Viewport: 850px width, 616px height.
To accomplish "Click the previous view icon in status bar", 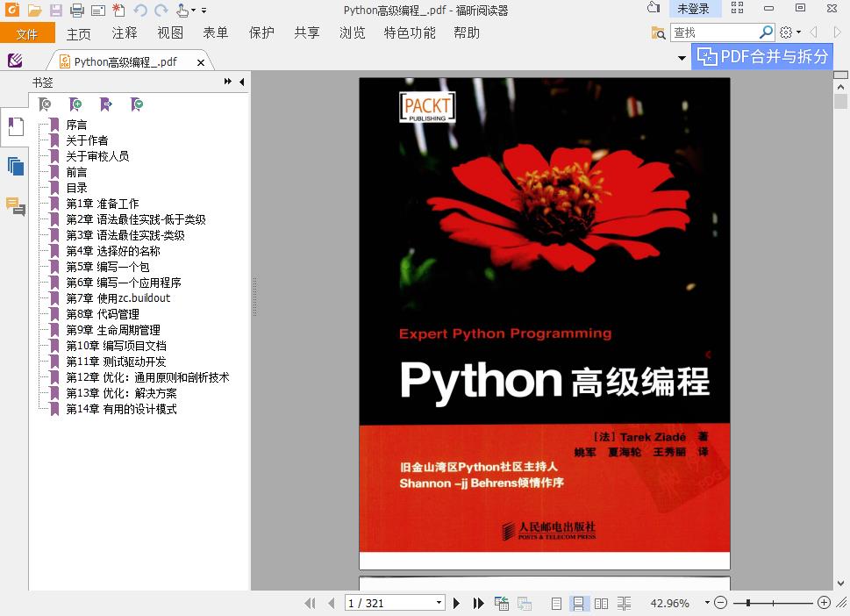I will coord(502,603).
